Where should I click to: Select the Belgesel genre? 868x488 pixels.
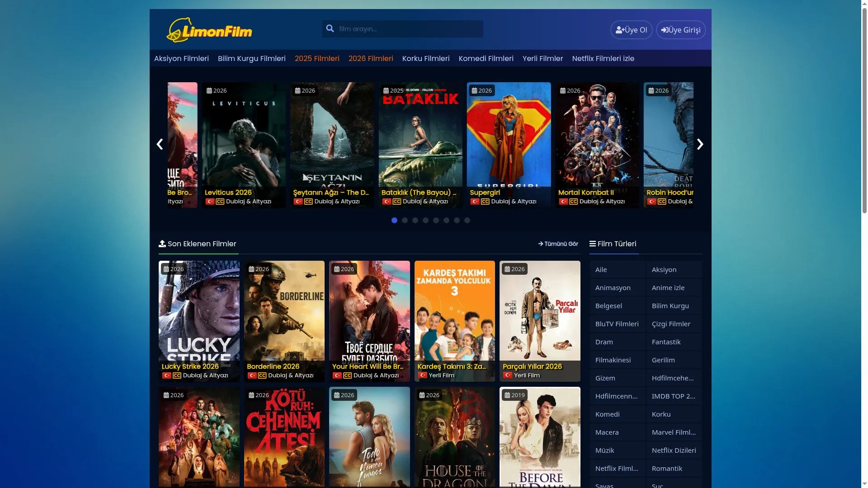pos(618,305)
